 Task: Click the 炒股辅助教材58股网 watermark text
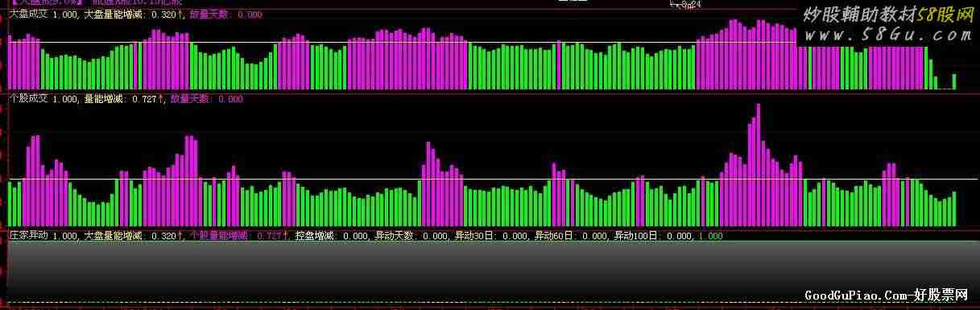890,14
